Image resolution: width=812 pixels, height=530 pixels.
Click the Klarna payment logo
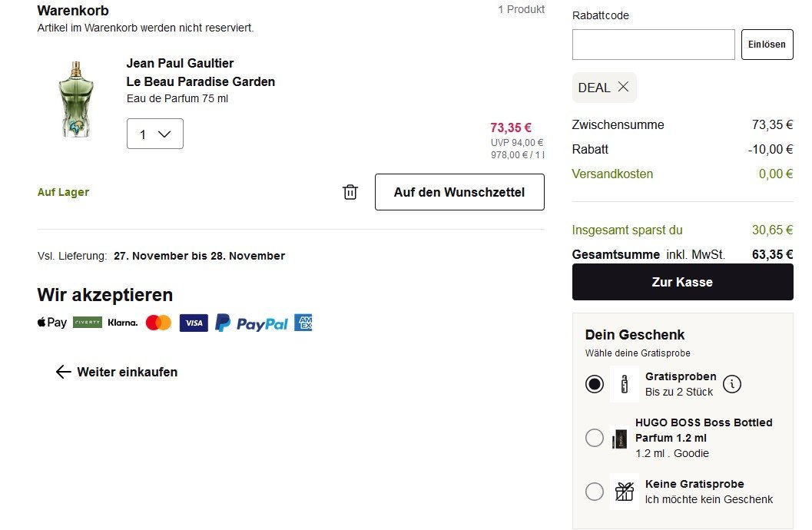coord(123,323)
